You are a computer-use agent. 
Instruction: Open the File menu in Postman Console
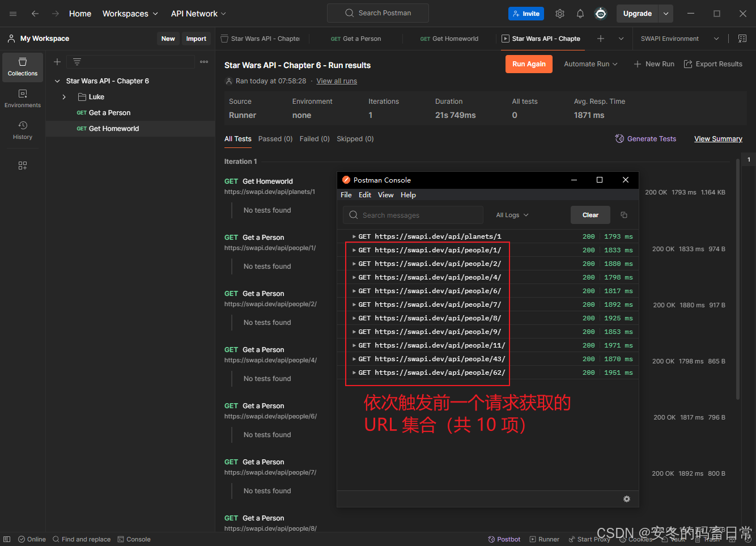click(x=346, y=194)
